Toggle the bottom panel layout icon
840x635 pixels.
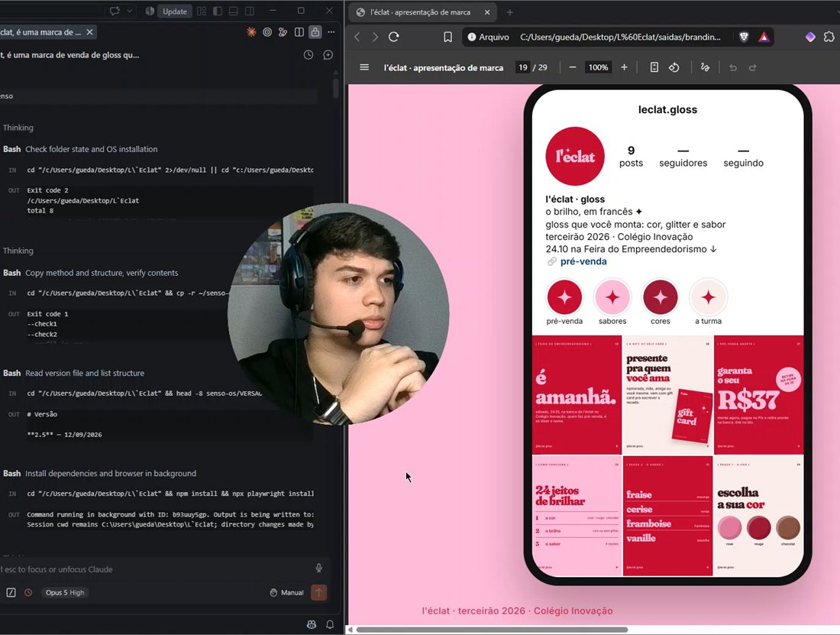tap(234, 11)
